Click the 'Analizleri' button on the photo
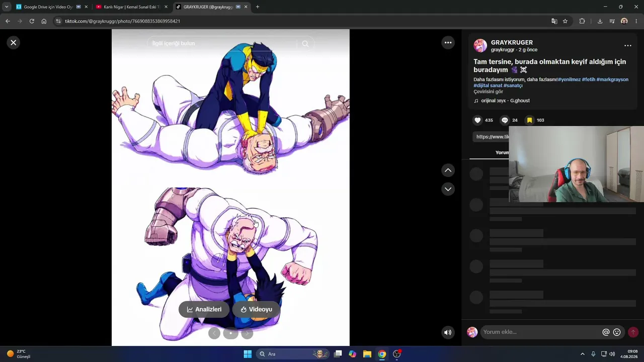 [x=204, y=309]
